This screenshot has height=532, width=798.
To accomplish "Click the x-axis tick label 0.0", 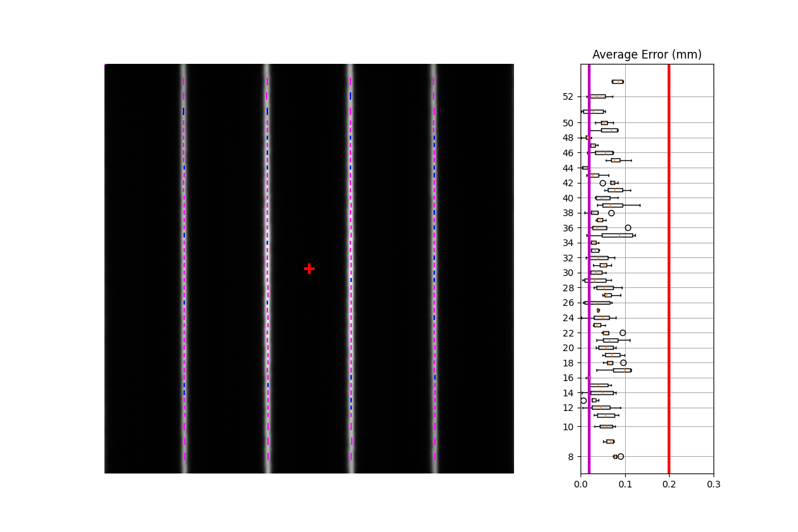I will pos(581,485).
